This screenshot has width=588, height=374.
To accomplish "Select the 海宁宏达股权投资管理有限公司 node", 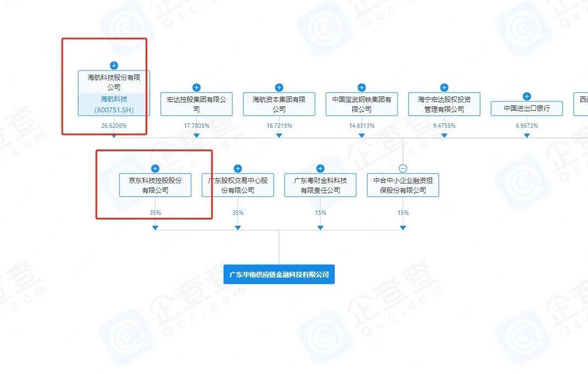I will [444, 104].
